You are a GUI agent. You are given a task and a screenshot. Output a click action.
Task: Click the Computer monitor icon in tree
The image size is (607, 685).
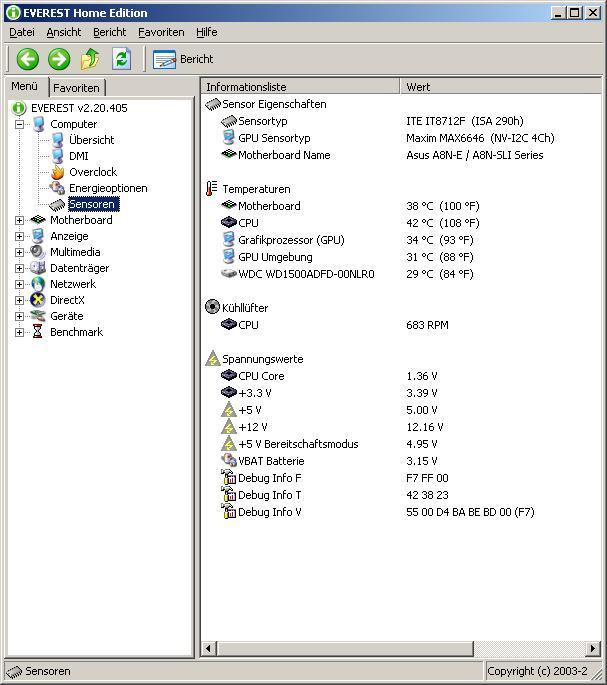coord(38,124)
